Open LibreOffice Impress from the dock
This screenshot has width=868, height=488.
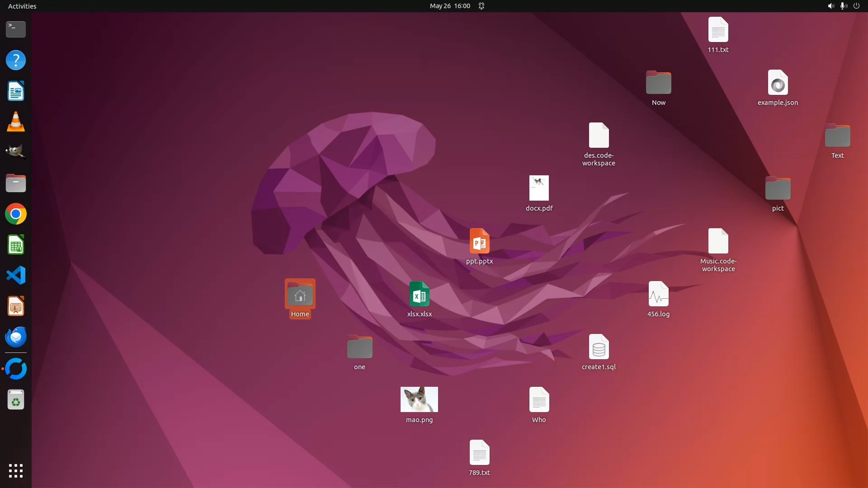pyautogui.click(x=16, y=307)
